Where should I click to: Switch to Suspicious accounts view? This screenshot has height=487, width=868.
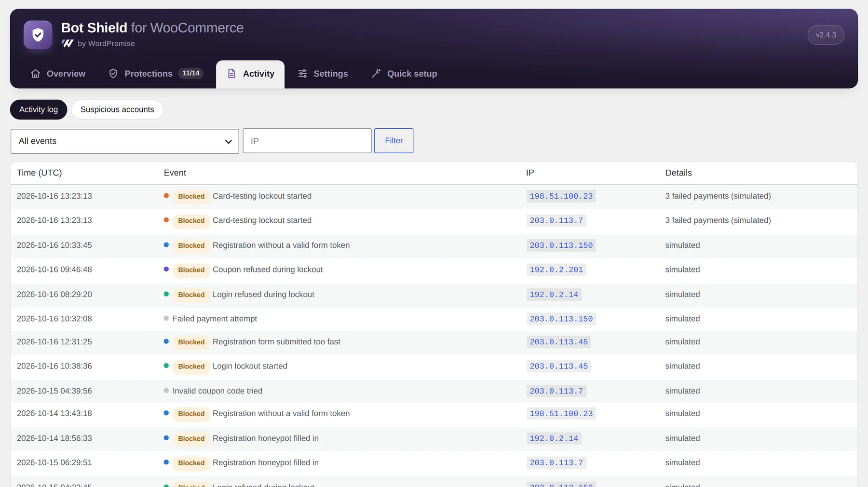click(x=117, y=109)
